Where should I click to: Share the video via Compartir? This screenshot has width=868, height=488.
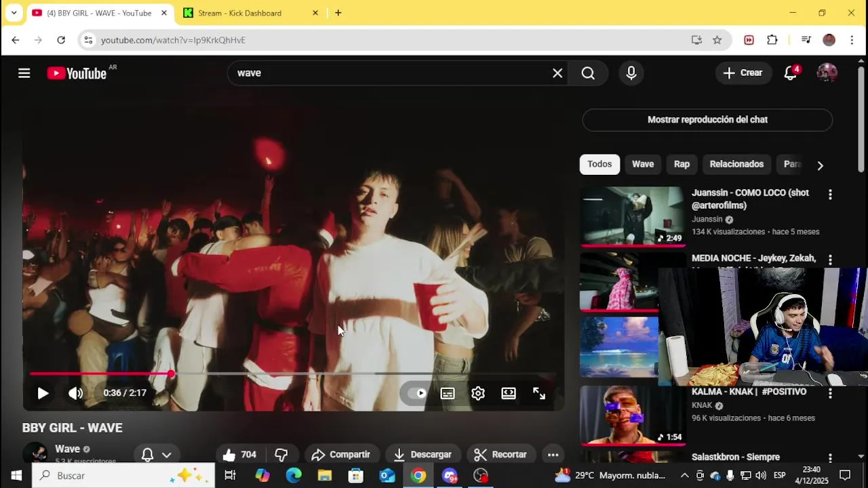click(341, 455)
